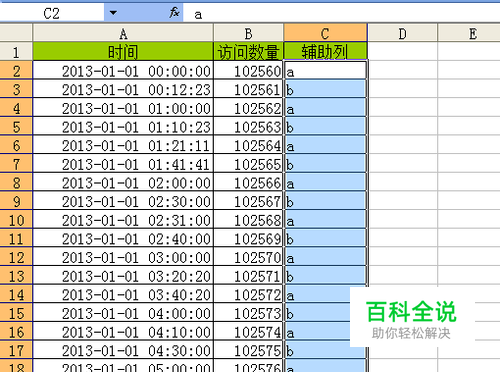
Task: Click cell 2013-01-01 00:12:23
Action: tap(123, 89)
